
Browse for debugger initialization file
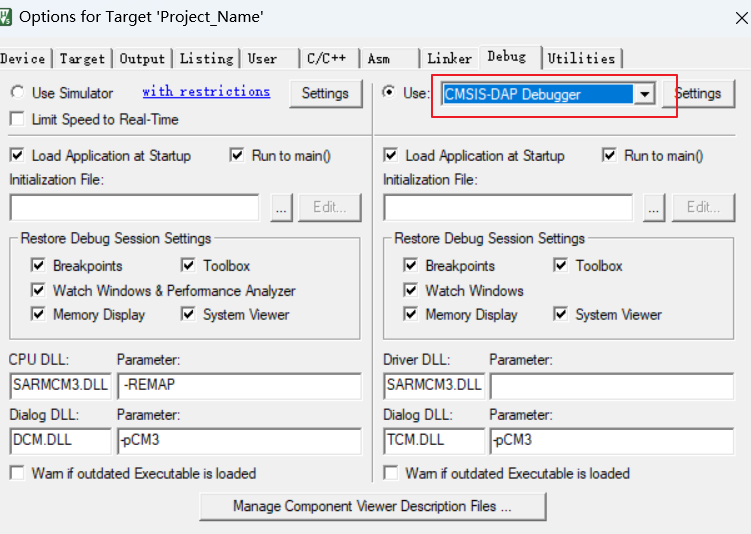(654, 207)
